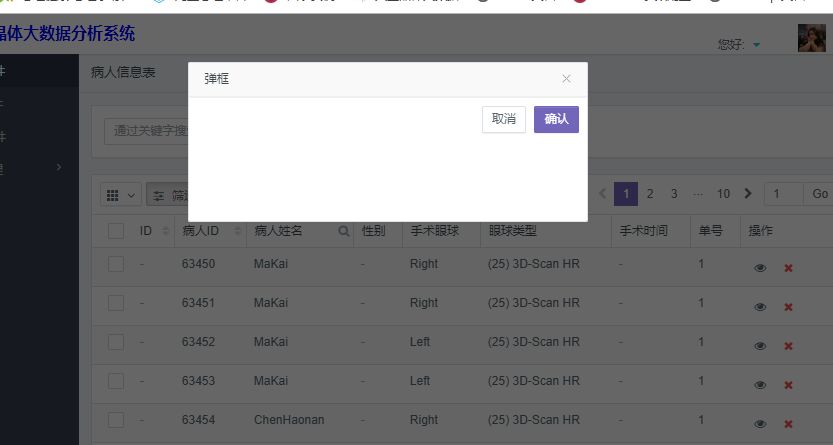Delete patient row 63454 with red X
This screenshot has width=833, height=445.
coord(788,424)
